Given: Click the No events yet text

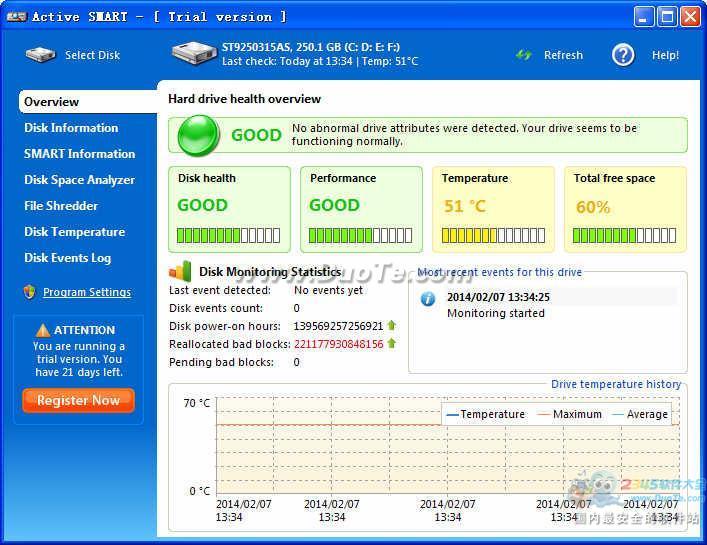Looking at the screenshot, I should click(x=328, y=290).
